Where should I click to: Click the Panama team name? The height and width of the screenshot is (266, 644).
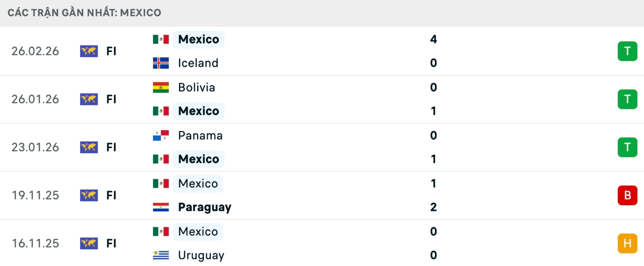point(200,135)
